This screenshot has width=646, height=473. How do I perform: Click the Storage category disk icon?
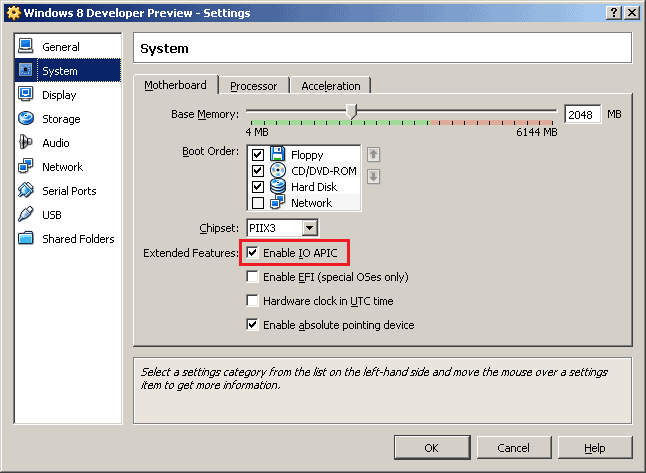pos(26,118)
